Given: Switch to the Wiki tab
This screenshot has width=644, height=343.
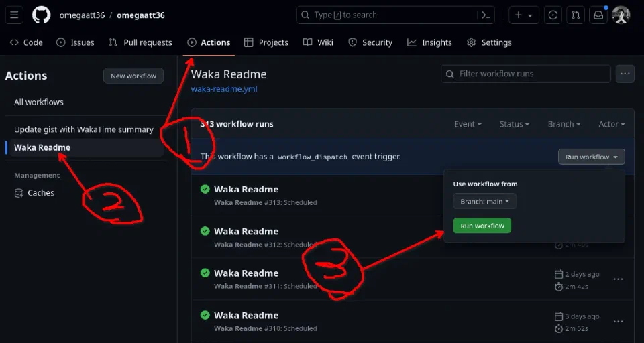Looking at the screenshot, I should point(318,42).
